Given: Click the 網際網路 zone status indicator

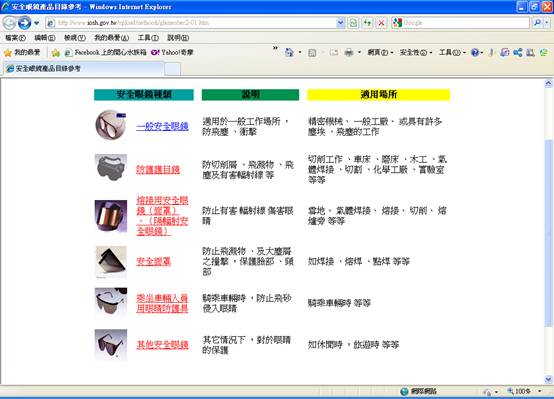Looking at the screenshot, I should click(419, 391).
